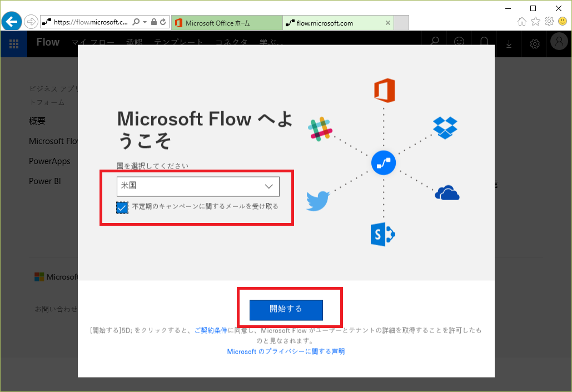572x392 pixels.
Task: Open the country dropdown showing 米国
Action: click(198, 186)
